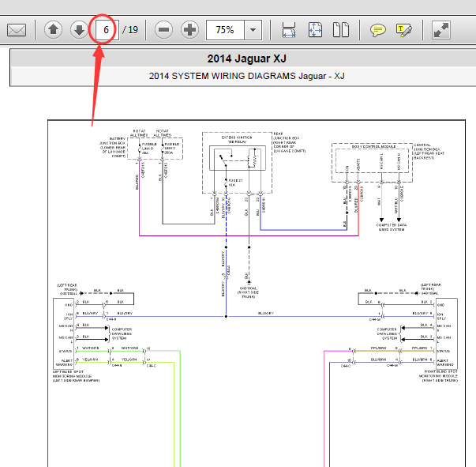
Task: Go to next page with down arrow
Action: click(79, 30)
